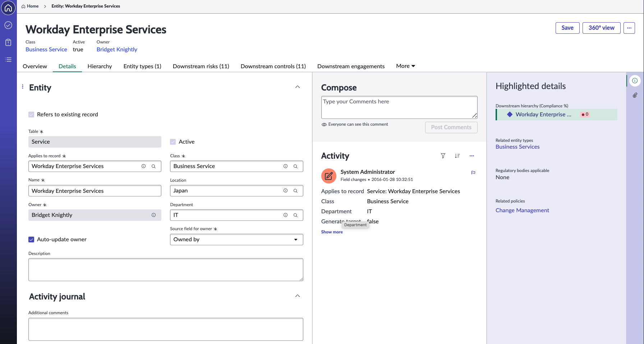Filter the Activity stream
This screenshot has height=344, width=644.
pyautogui.click(x=443, y=156)
